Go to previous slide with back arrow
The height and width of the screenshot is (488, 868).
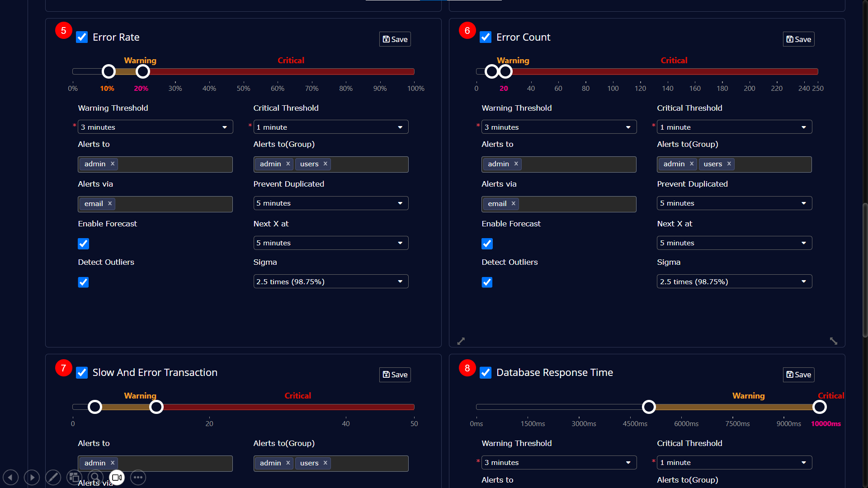point(11,477)
